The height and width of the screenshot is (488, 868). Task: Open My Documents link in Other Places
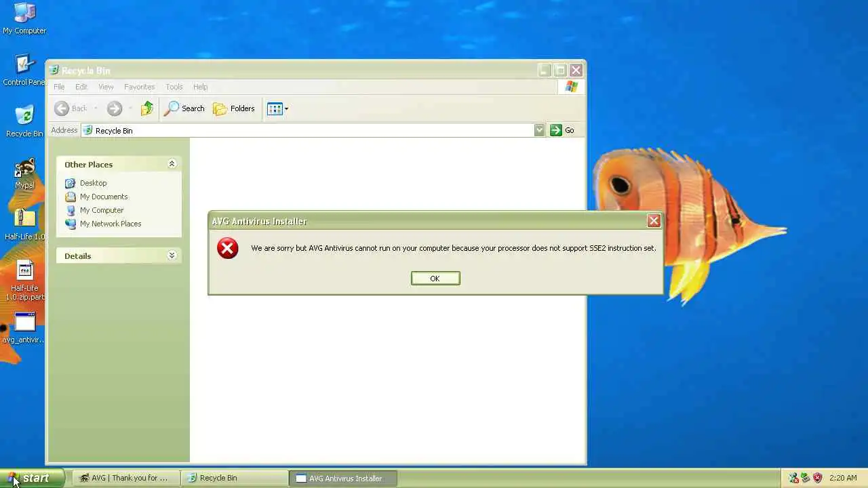[x=96, y=197]
